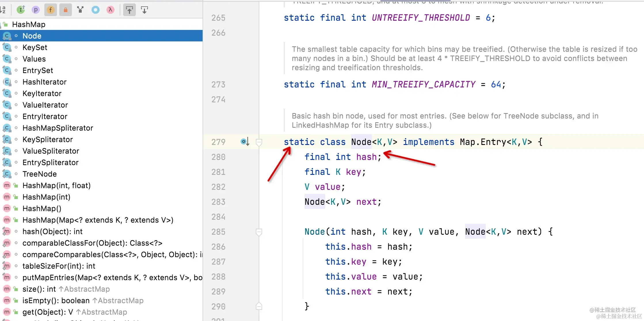Toggle Show Properties 'p' button
Image resolution: width=644 pixels, height=321 pixels.
click(x=36, y=10)
